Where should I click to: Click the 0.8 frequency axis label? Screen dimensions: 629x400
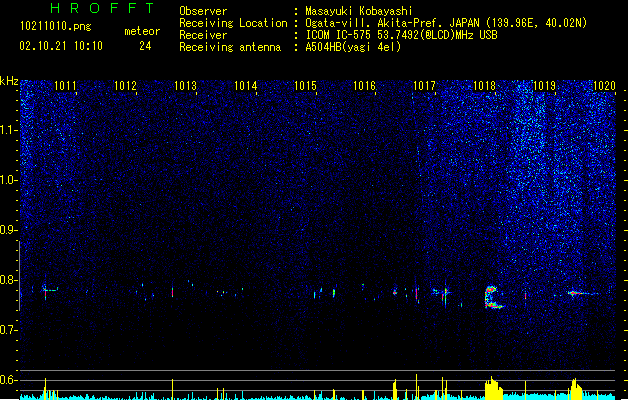tap(9, 280)
